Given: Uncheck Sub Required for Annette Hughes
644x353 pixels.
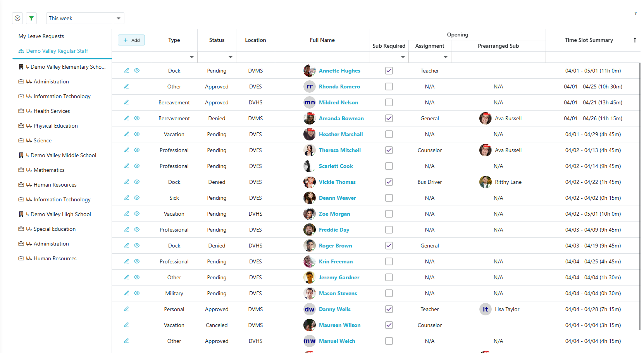Looking at the screenshot, I should point(389,71).
